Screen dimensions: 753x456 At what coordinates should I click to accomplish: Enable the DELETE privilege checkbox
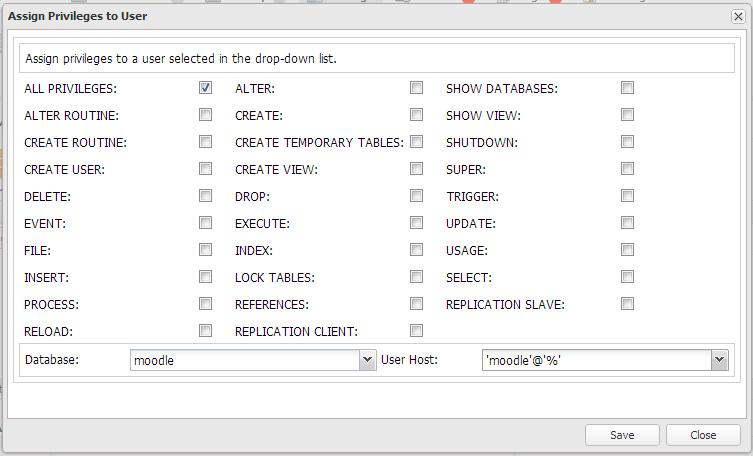[205, 196]
